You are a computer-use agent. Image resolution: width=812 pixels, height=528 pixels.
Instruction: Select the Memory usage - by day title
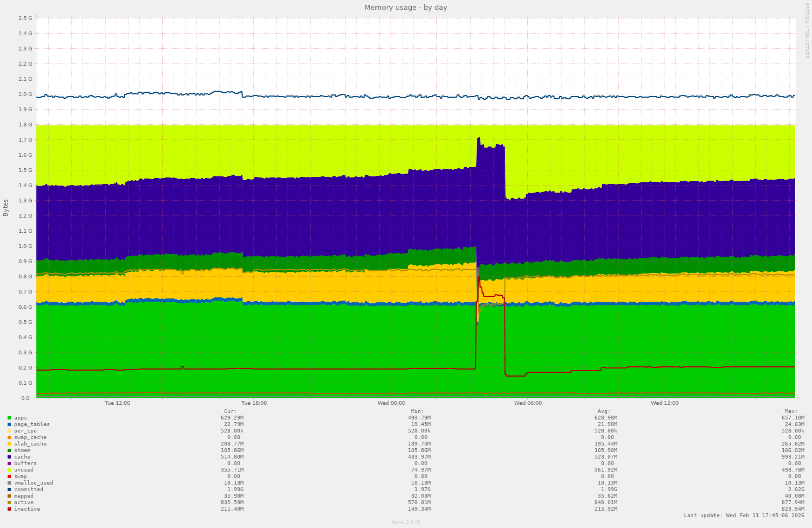pos(406,7)
